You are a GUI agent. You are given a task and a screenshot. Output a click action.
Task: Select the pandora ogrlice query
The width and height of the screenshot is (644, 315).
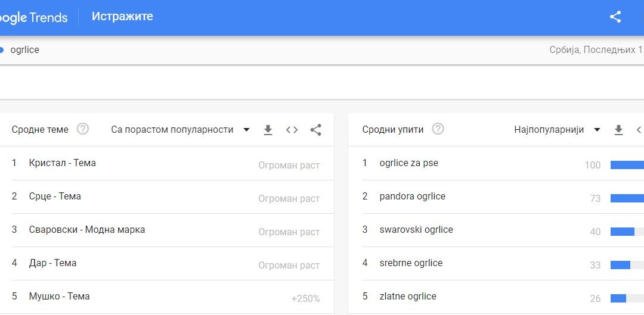[412, 197]
